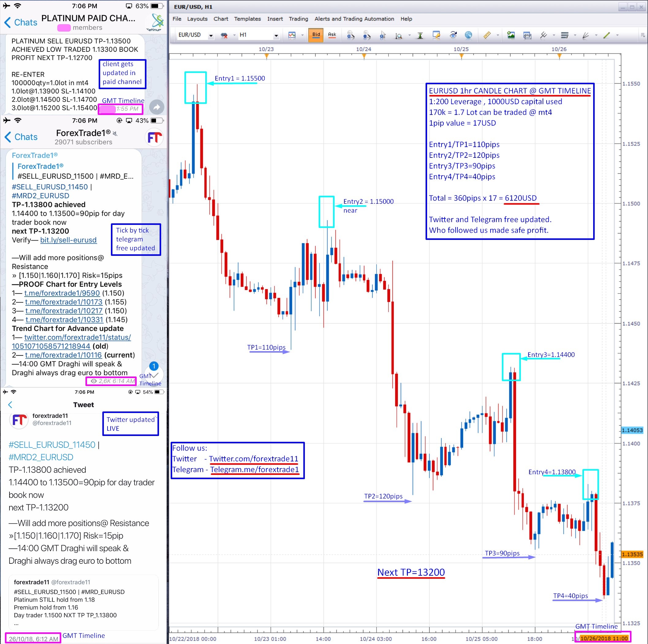This screenshot has width=648, height=644.
Task: Tap forextrade11 profile picture in Tweet
Action: (19, 420)
